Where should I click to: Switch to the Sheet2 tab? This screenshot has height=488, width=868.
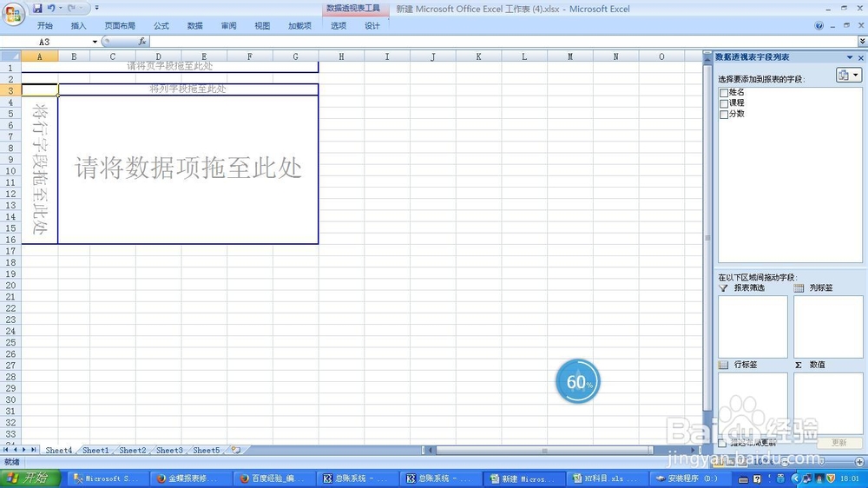click(x=133, y=451)
